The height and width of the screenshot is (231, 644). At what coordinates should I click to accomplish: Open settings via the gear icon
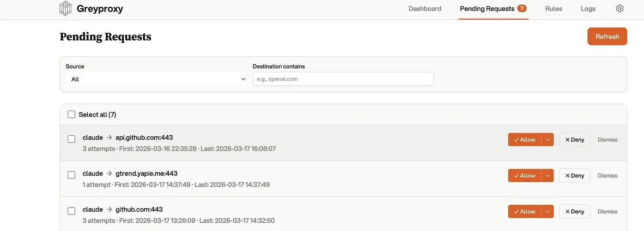pos(620,8)
